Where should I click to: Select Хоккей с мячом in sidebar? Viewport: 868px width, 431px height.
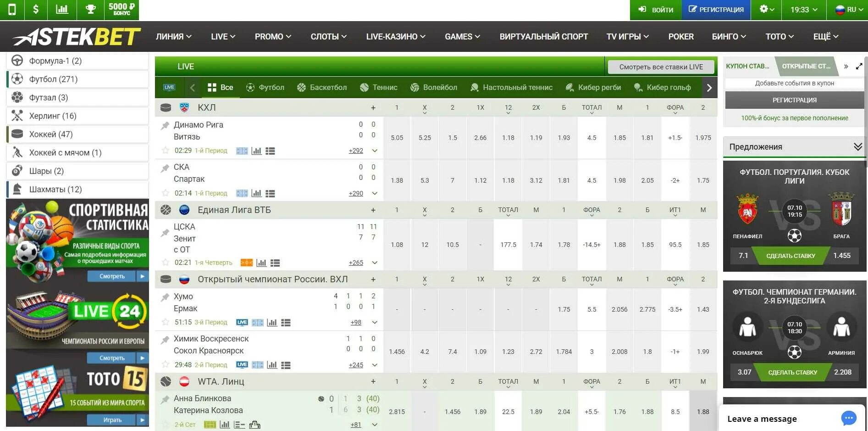tap(77, 152)
